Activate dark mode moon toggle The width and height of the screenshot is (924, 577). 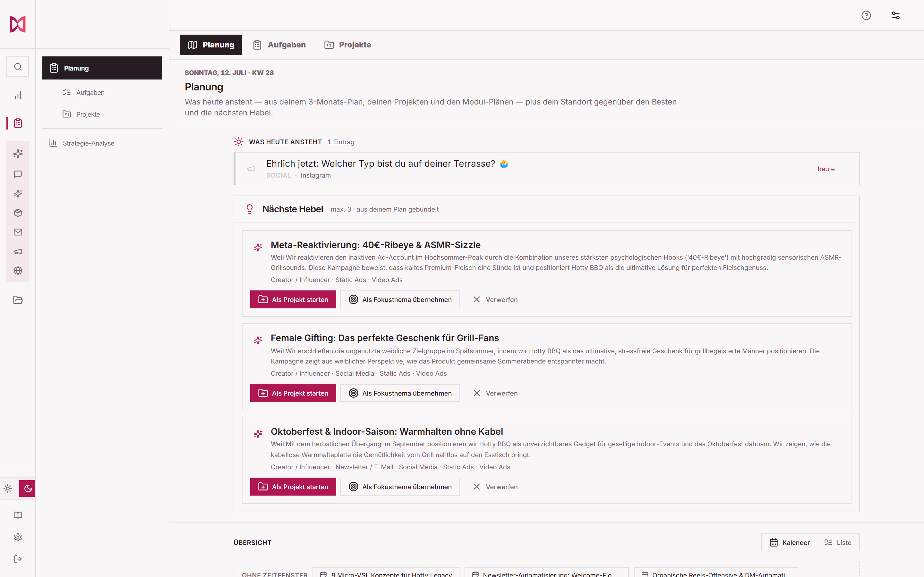[28, 489]
